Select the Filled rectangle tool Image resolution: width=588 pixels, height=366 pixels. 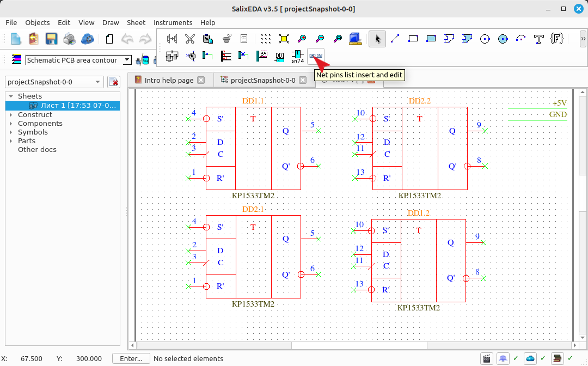point(431,39)
